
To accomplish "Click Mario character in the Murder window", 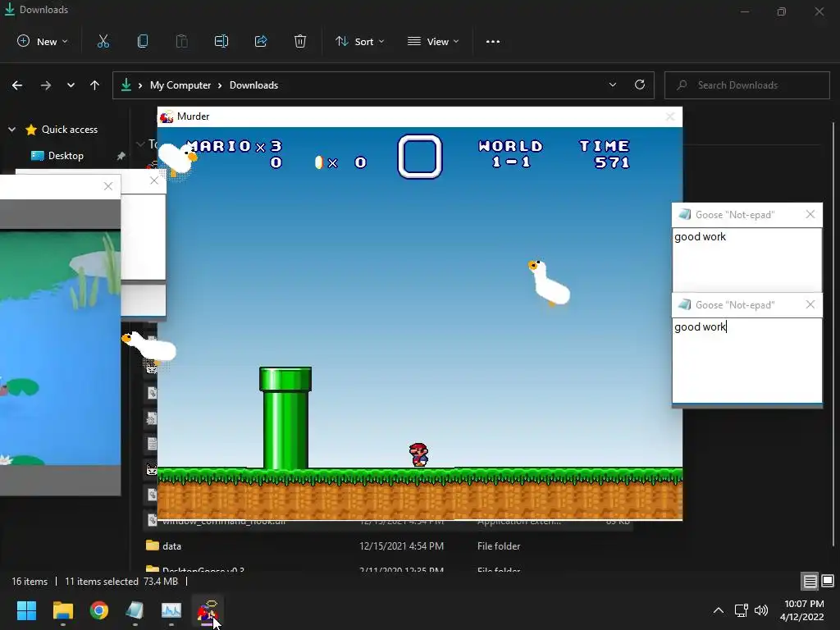I will [x=419, y=454].
